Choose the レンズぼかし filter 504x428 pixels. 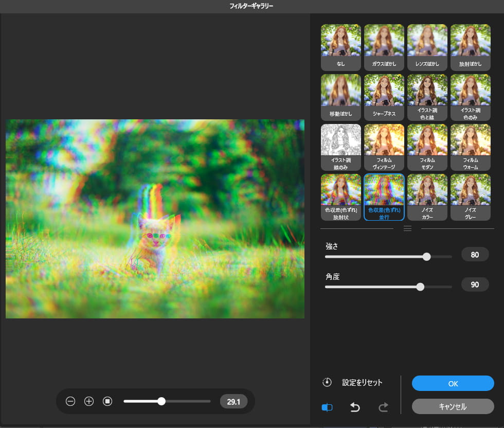tap(427, 47)
